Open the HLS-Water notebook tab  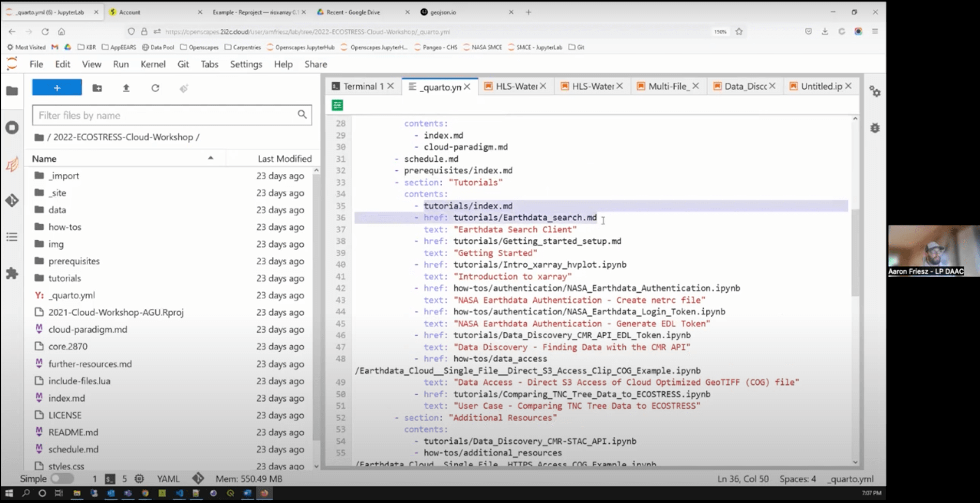pyautogui.click(x=514, y=86)
